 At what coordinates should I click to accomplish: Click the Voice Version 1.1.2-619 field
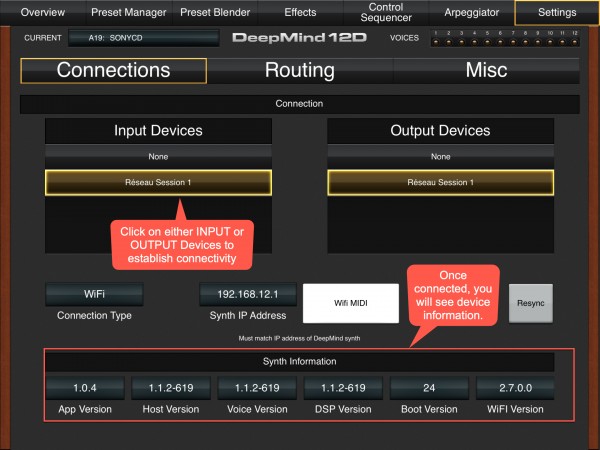coord(257,388)
